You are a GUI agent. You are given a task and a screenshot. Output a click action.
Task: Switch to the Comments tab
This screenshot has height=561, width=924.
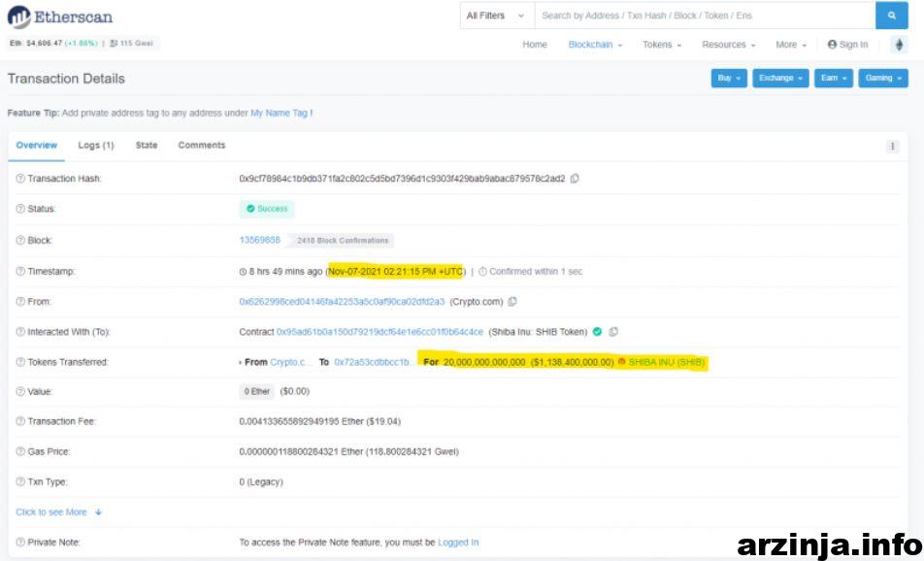(202, 146)
